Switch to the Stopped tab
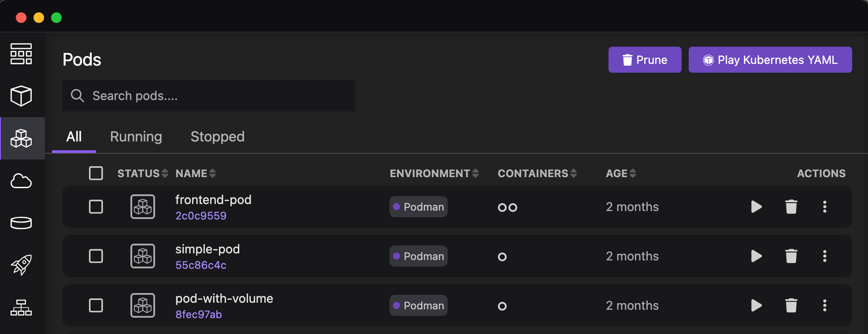This screenshot has height=334, width=868. (217, 137)
